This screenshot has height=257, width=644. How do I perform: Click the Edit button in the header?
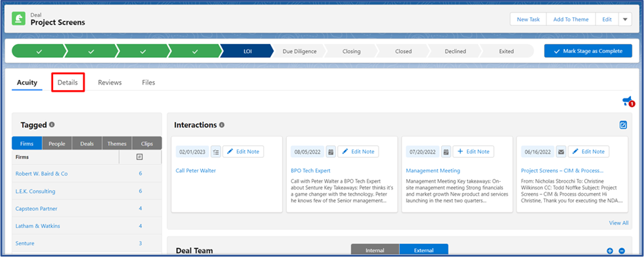click(607, 19)
